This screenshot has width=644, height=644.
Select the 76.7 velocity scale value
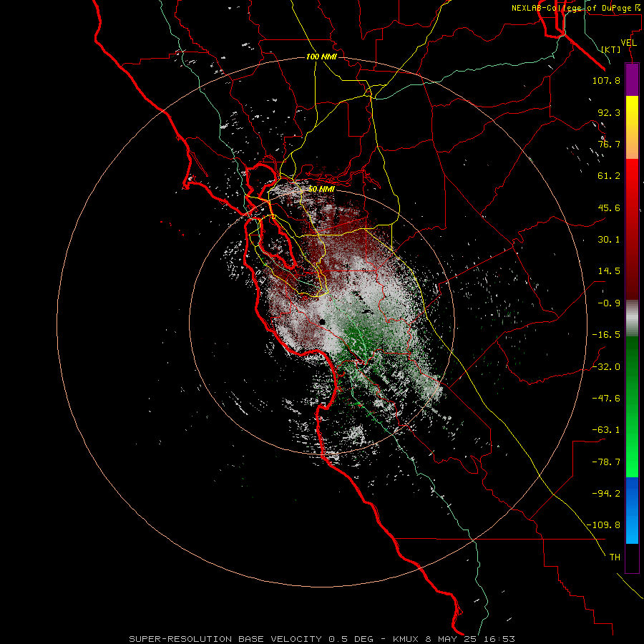(609, 144)
